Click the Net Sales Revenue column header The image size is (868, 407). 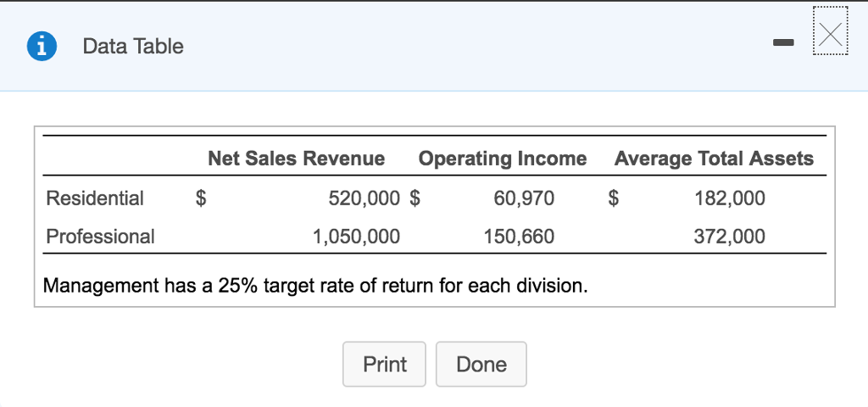coord(296,159)
